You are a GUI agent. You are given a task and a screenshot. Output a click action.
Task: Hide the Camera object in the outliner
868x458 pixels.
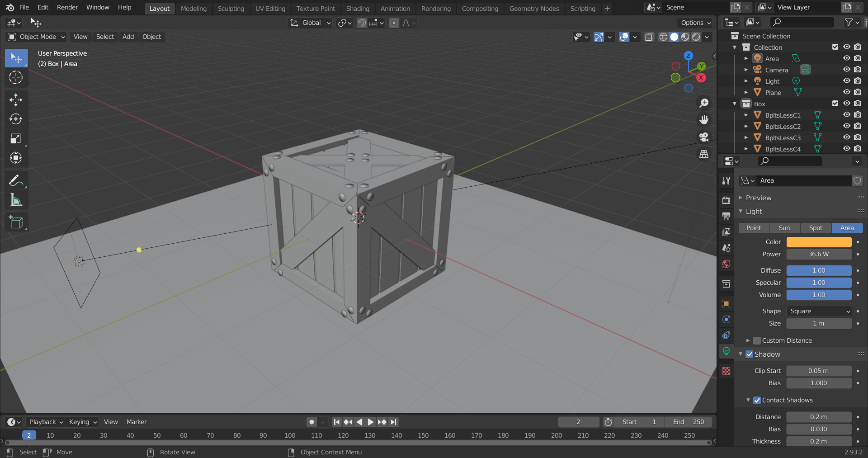coord(846,70)
